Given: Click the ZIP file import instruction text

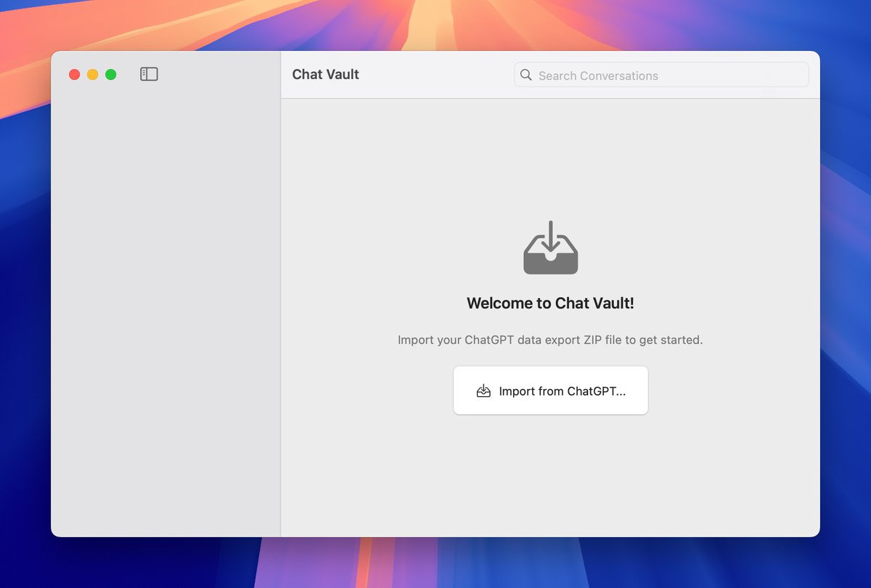Looking at the screenshot, I should tap(550, 340).
